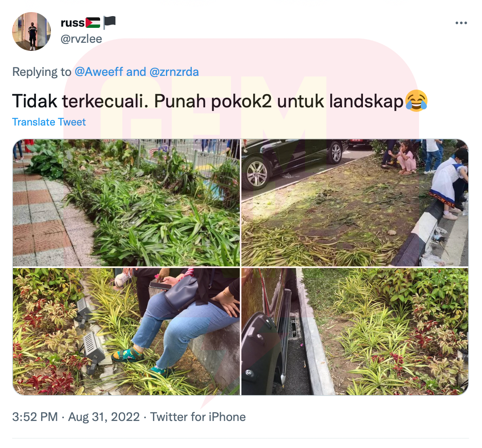Click Translate Tweet
The image size is (482, 448).
point(49,122)
